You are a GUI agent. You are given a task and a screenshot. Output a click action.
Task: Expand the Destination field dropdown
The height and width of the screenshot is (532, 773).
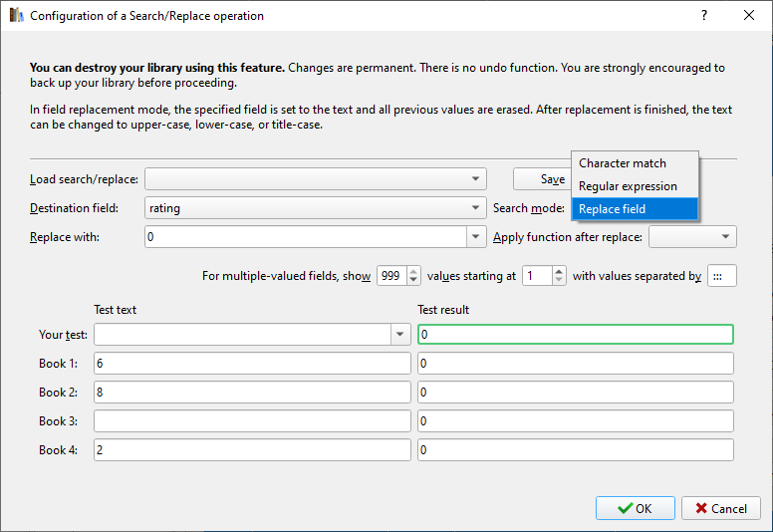pos(476,208)
